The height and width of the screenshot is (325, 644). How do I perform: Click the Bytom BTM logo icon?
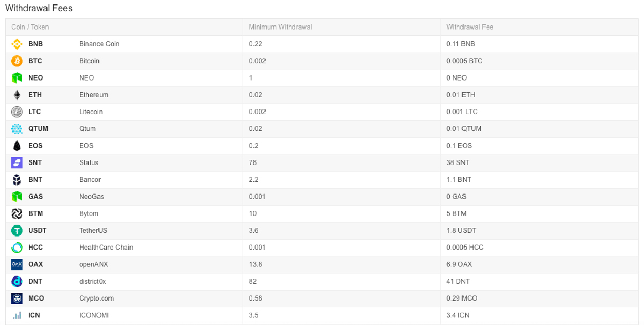coord(17,214)
